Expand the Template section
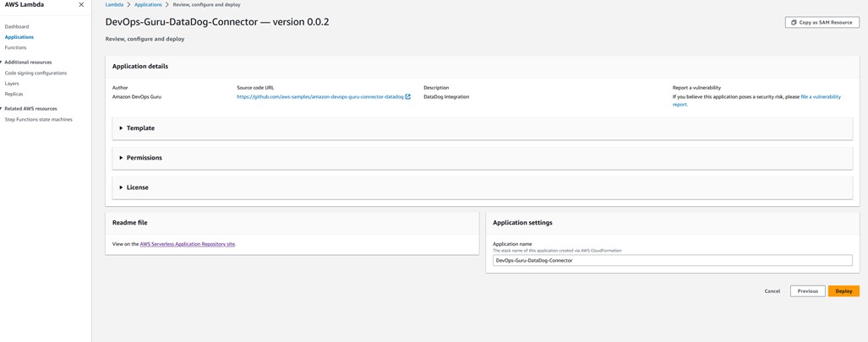 (482, 128)
